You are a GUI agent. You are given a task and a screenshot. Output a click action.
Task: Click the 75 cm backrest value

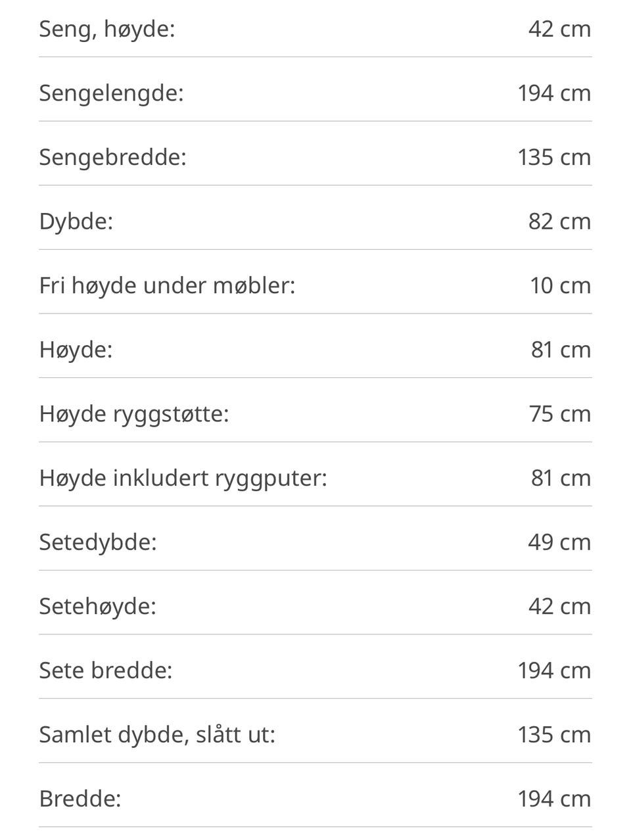559,413
